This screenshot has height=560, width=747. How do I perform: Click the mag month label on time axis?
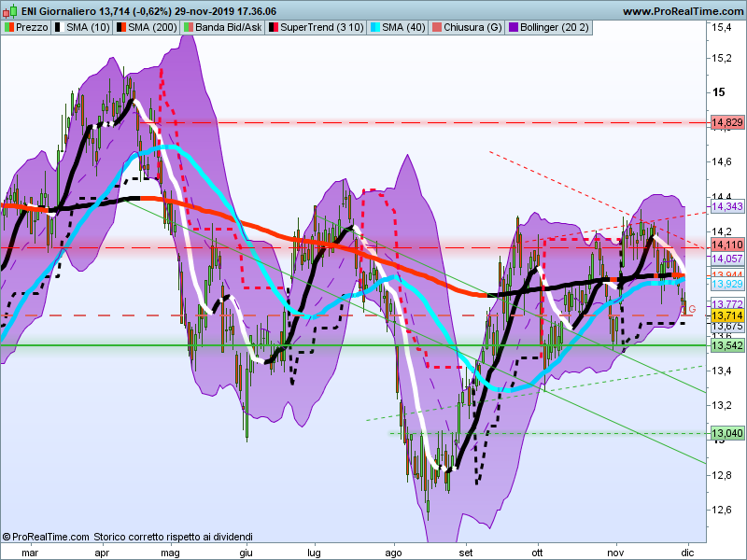tap(170, 553)
